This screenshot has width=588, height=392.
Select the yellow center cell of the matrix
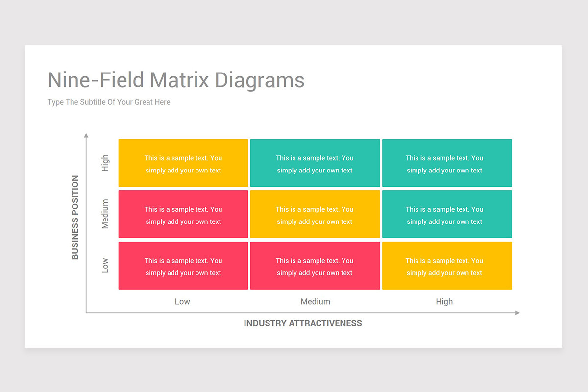pos(315,214)
